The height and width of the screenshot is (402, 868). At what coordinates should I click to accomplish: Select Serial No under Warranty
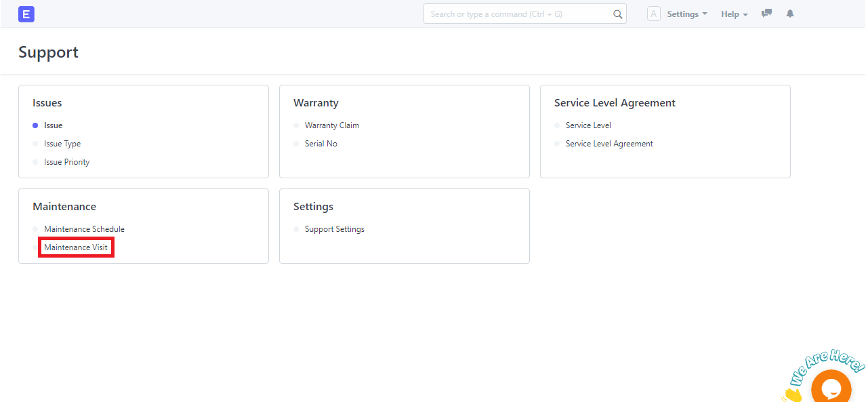(321, 144)
